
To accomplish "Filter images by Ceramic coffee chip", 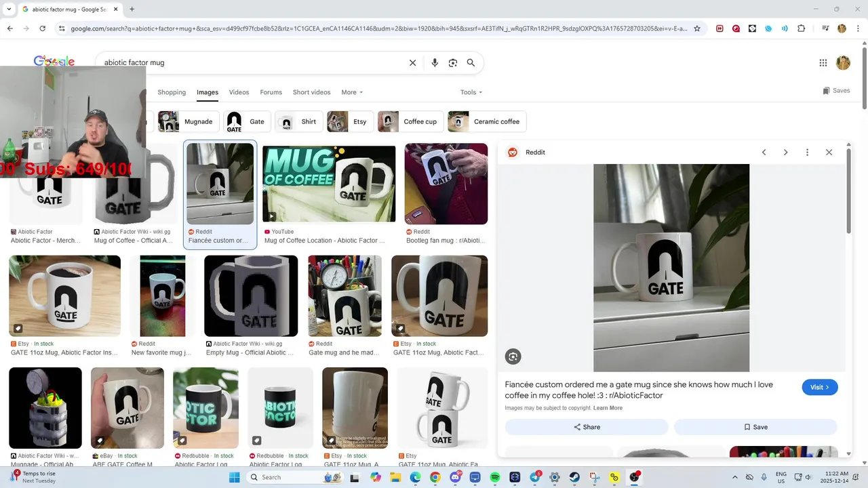I will click(x=487, y=121).
